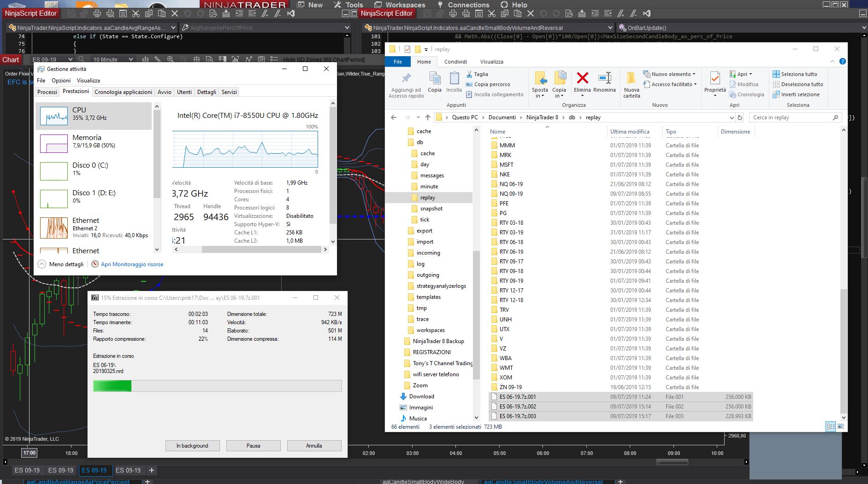Viewport: 868px width, 484px height.
Task: Click paste icon in aaCandleAvgRange editor toolbar
Action: point(161,14)
